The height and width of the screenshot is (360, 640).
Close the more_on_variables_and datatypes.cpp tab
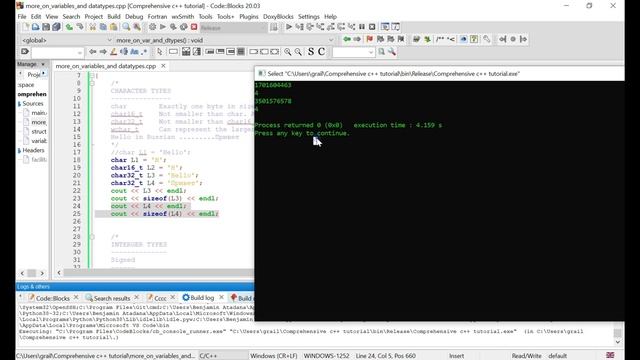(x=163, y=65)
